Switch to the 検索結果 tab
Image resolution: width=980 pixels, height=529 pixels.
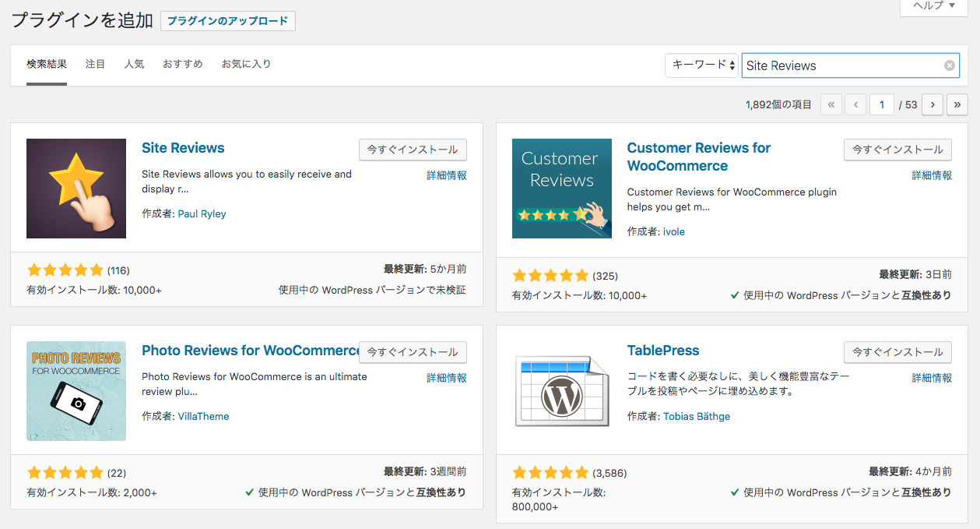pos(47,64)
